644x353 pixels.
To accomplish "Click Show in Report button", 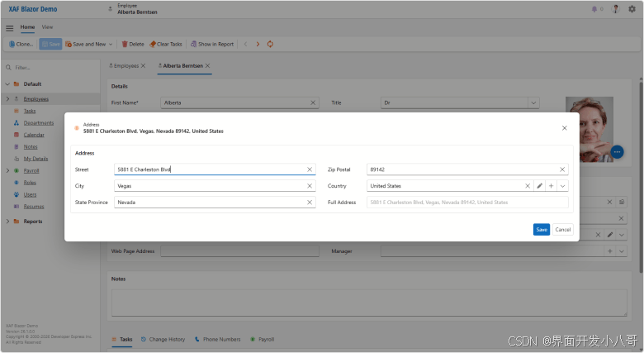I will 212,44.
